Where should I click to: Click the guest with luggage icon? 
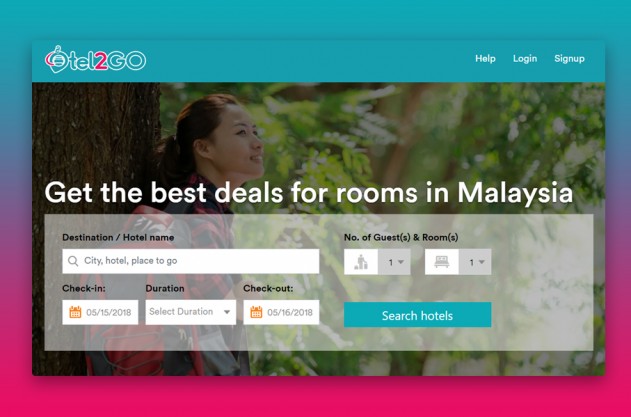tap(361, 262)
